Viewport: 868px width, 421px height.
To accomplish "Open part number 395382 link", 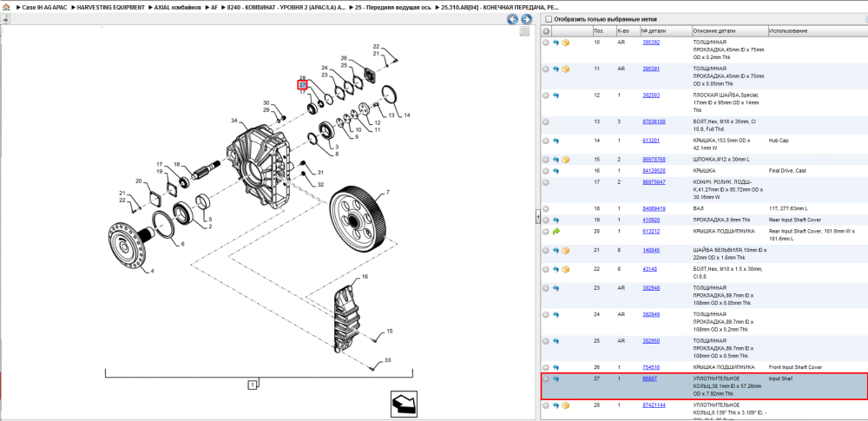I will (651, 42).
